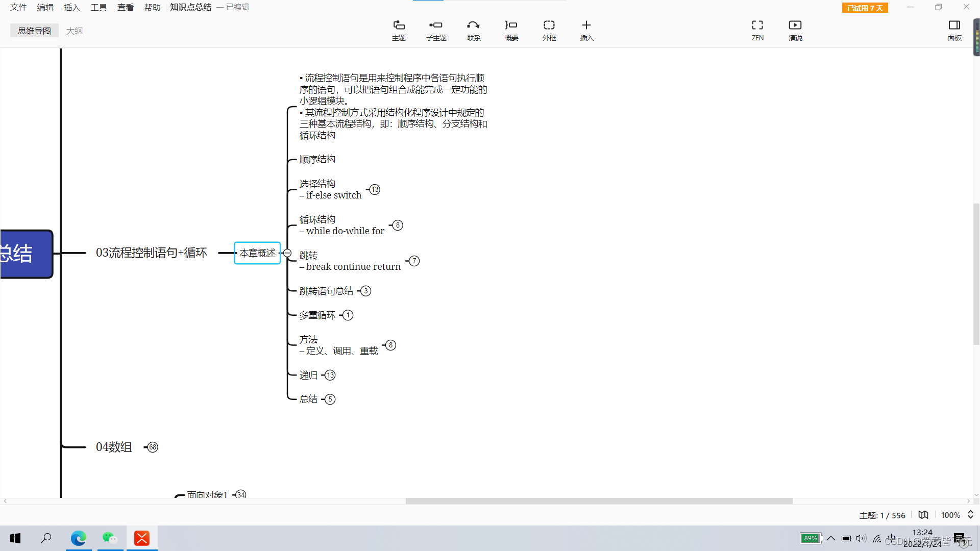The height and width of the screenshot is (551, 980).
Task: Expand 循环结构 node with 8 children
Action: pos(398,226)
